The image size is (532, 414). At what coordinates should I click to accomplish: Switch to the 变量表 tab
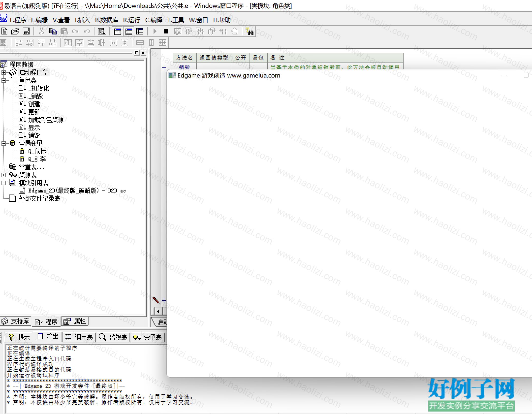click(x=148, y=337)
